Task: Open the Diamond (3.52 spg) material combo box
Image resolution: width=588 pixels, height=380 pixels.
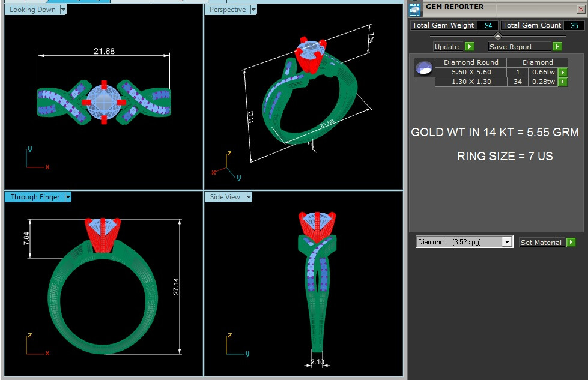Action: pyautogui.click(x=507, y=242)
